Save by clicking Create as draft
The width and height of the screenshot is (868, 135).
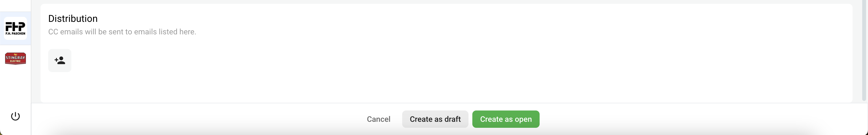coord(435,119)
